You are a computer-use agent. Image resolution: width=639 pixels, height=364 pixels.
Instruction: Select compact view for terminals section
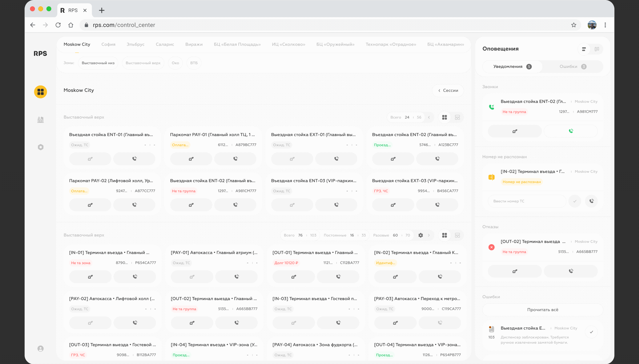[x=457, y=235]
